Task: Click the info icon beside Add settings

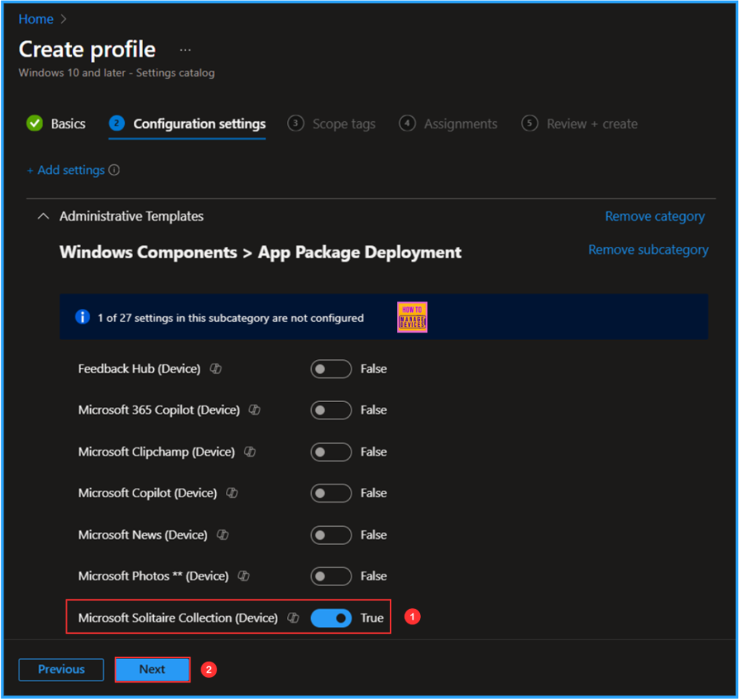Action: pyautogui.click(x=114, y=170)
